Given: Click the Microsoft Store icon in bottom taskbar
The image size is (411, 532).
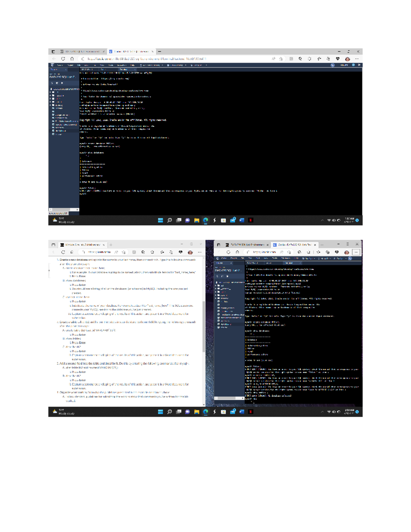Looking at the screenshot, I should (223, 412).
